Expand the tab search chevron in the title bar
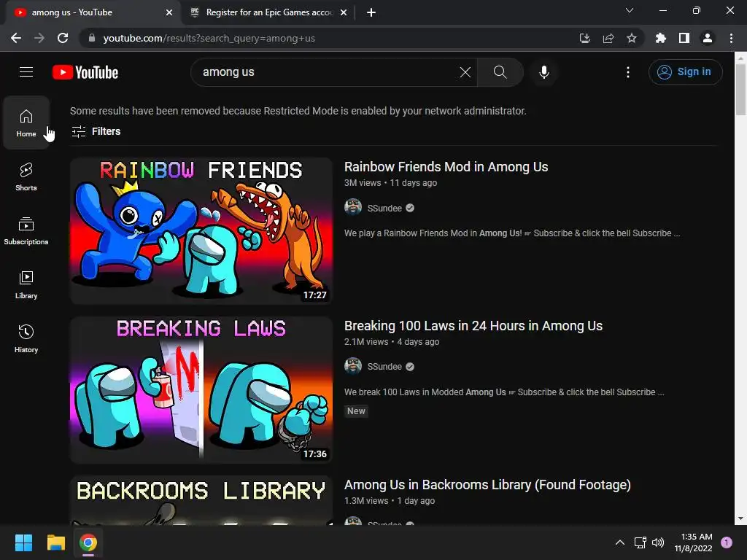Viewport: 747px width, 560px height. click(630, 10)
